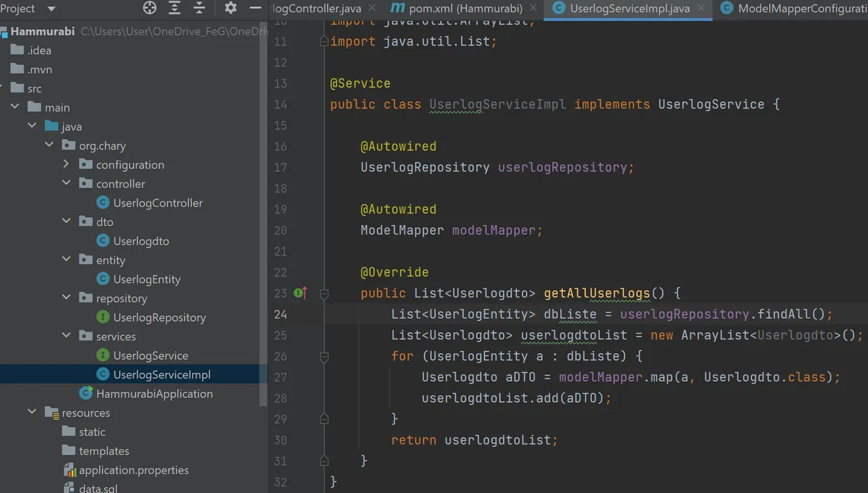This screenshot has height=493, width=868.
Task: Select HammurabiApplication in project tree
Action: coord(155,393)
